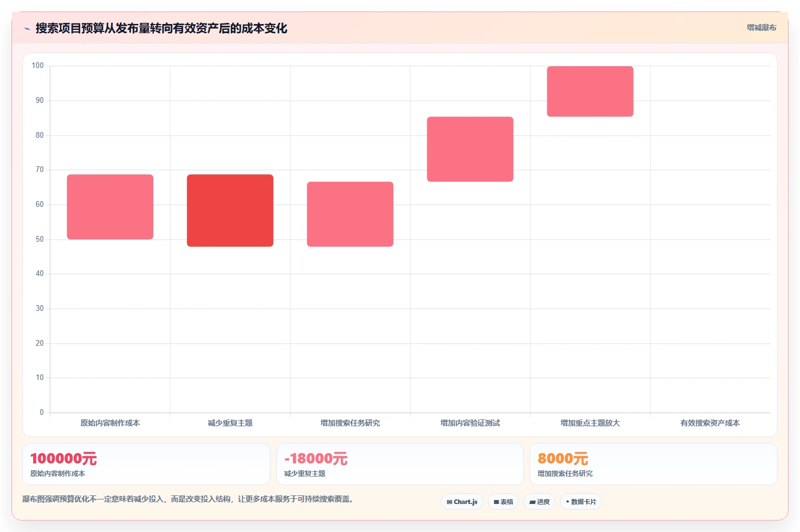800x532 pixels.
Task: Open the 8000元 增加搜索任务研究 card
Action: click(x=654, y=464)
